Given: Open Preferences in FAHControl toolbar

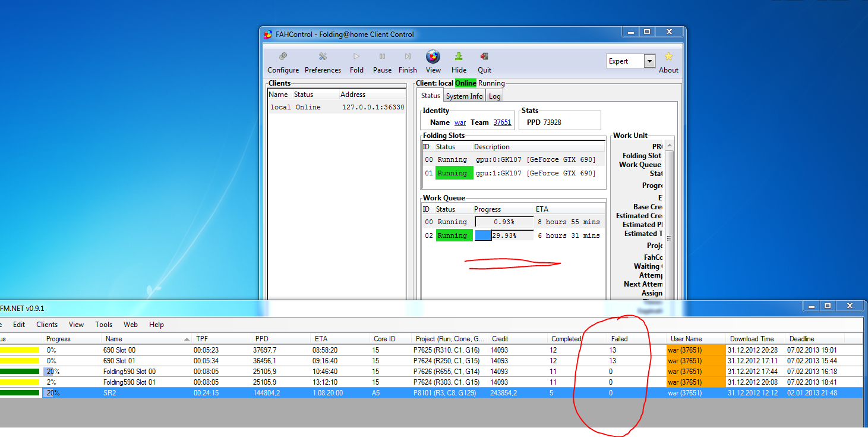Looking at the screenshot, I should tap(323, 62).
